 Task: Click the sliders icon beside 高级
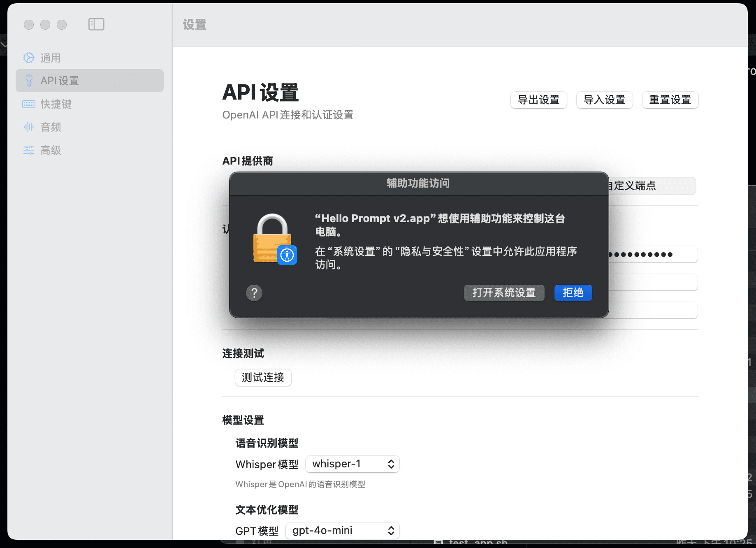pos(29,150)
